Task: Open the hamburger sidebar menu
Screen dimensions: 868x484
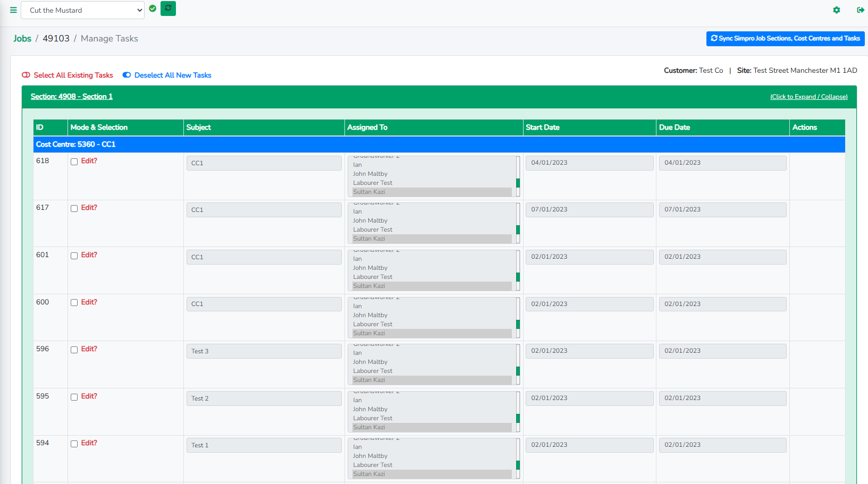Action: [13, 10]
